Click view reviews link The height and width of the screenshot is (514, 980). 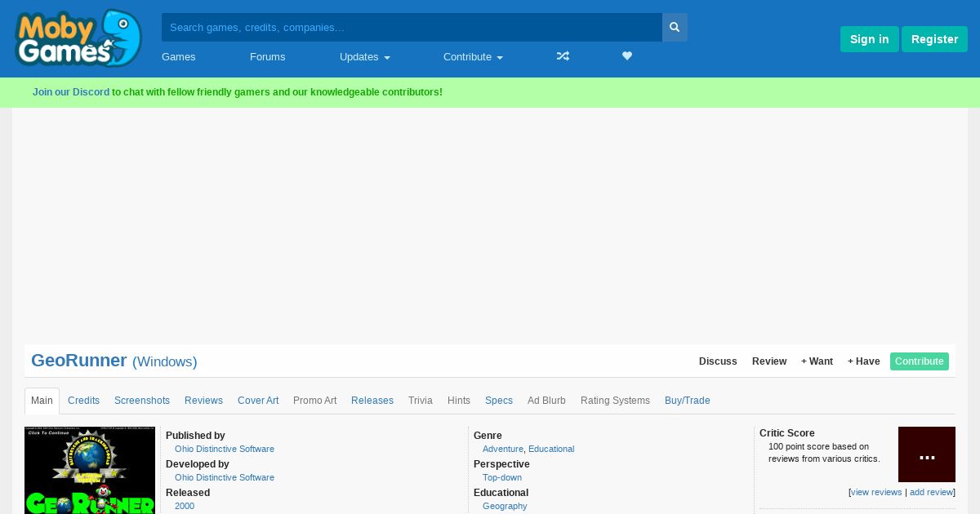point(876,492)
